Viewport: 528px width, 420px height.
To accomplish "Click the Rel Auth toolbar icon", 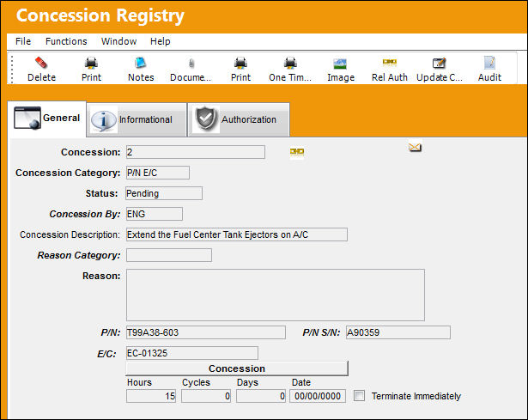I will 390,62.
